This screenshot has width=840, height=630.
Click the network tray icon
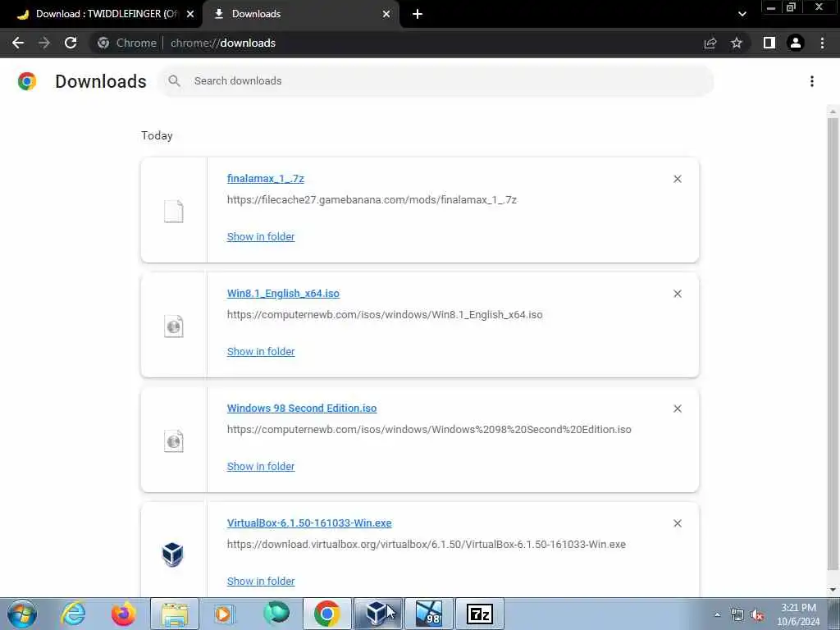coord(737,615)
